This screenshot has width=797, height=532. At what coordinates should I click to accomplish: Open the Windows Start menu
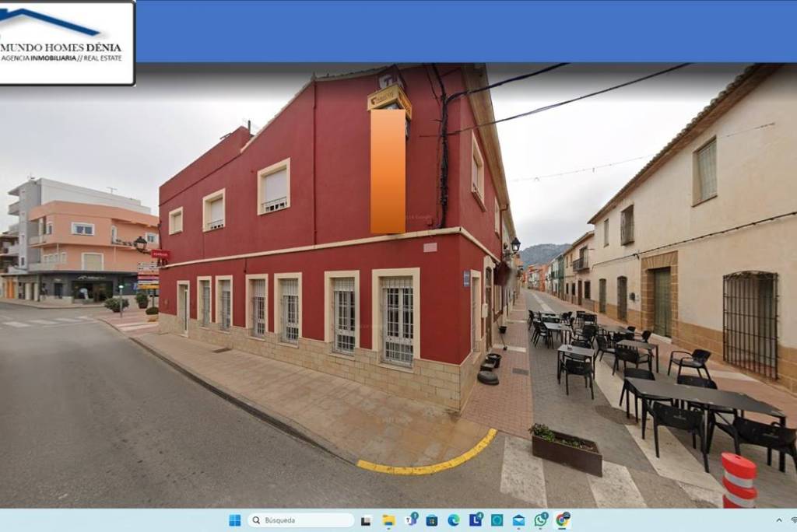(234, 520)
